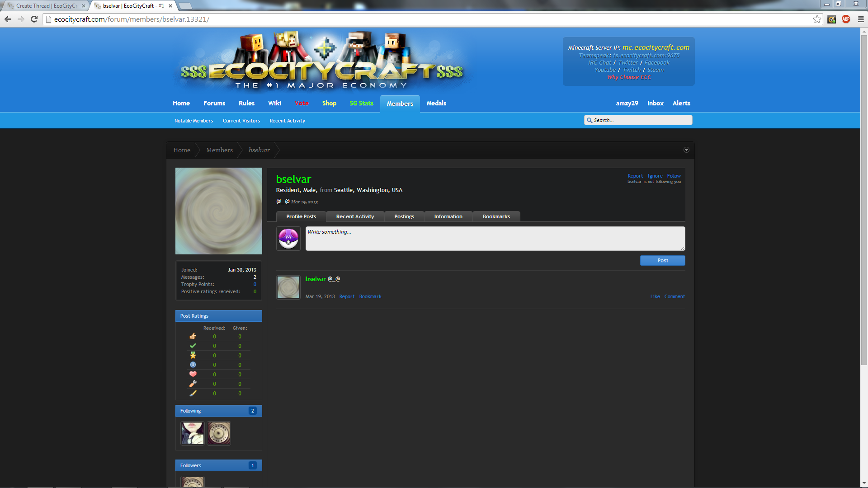The width and height of the screenshot is (868, 488).
Task: Switch to the Recent Activity profile tab
Action: pos(355,216)
